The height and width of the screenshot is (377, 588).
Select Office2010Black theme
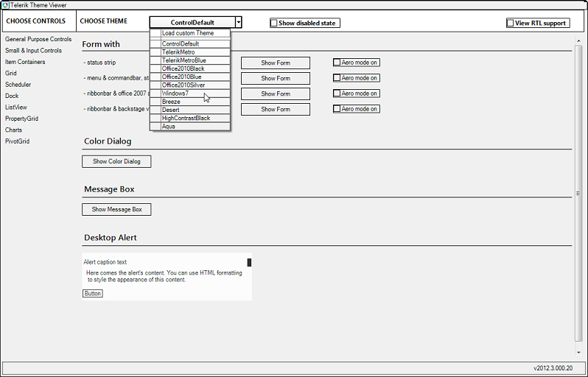pyautogui.click(x=190, y=68)
